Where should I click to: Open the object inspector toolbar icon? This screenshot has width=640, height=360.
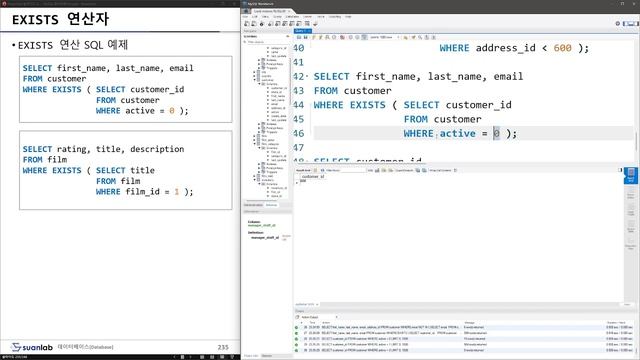click(262, 24)
